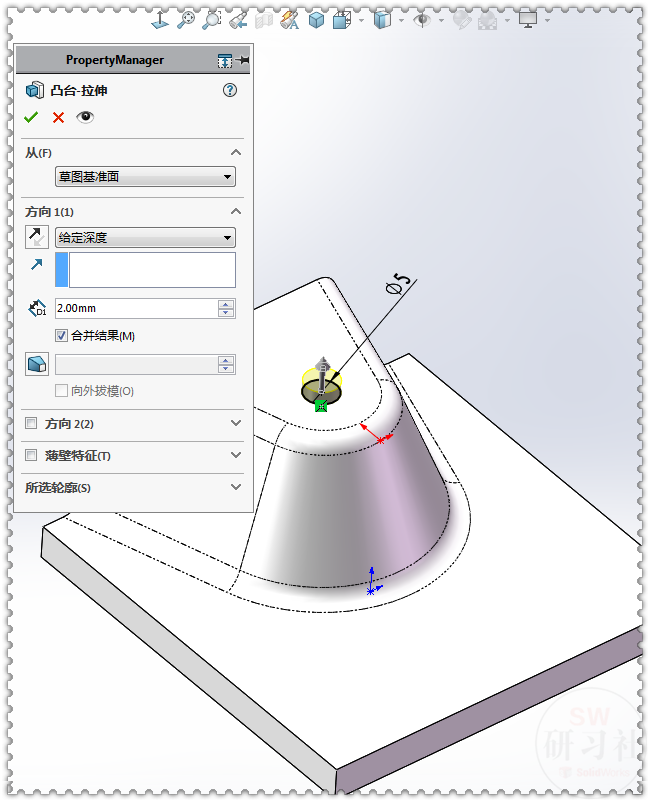Toggle the Draft On/Off button
Screen dimensions: 650x802
click(x=37, y=364)
